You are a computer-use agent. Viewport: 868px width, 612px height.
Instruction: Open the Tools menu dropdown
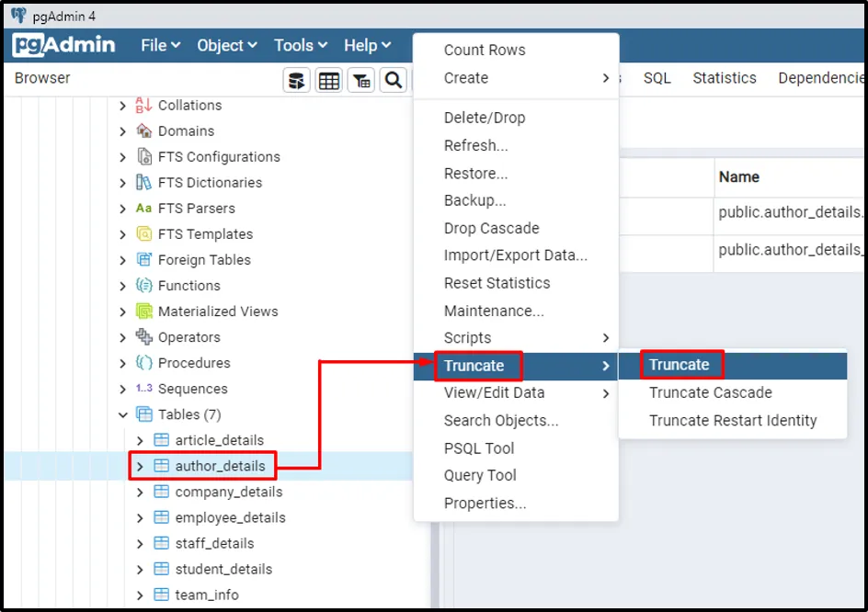click(300, 45)
